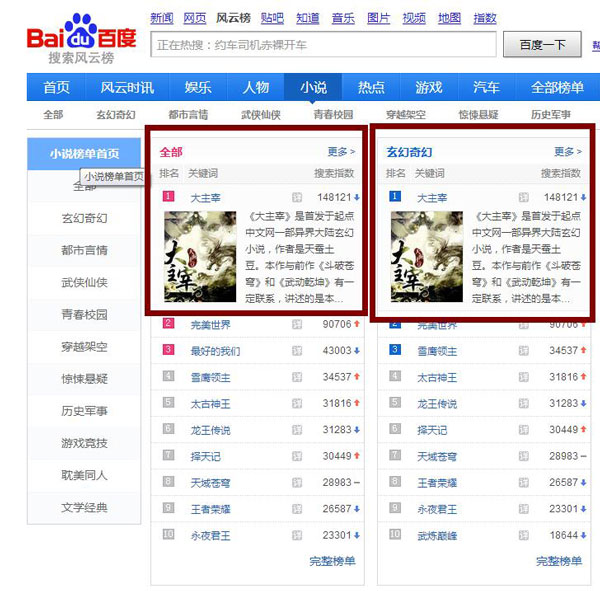The height and width of the screenshot is (591, 600).
Task: Open 大主宰 cover image in 玄幻奇幻 panel
Action: [x=427, y=256]
